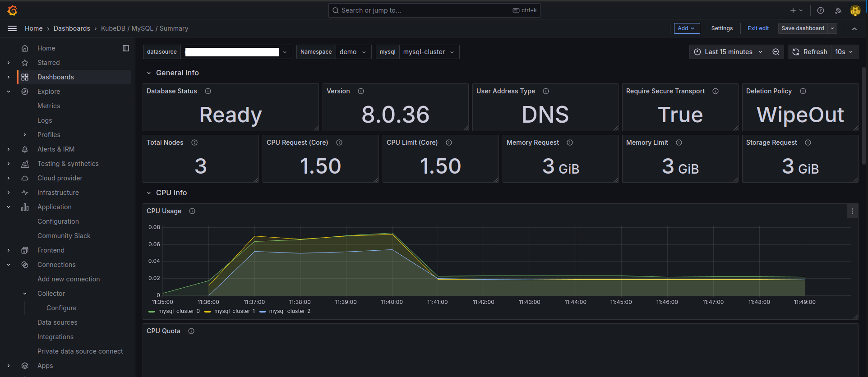The height and width of the screenshot is (377, 868).
Task: Click the Settings button
Action: tap(722, 28)
